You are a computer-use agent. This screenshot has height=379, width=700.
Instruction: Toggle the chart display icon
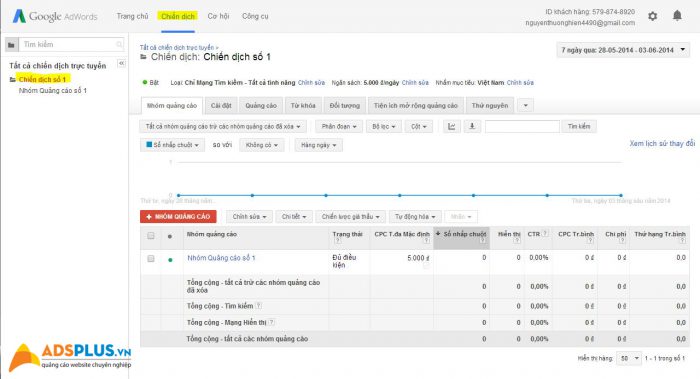coord(451,127)
